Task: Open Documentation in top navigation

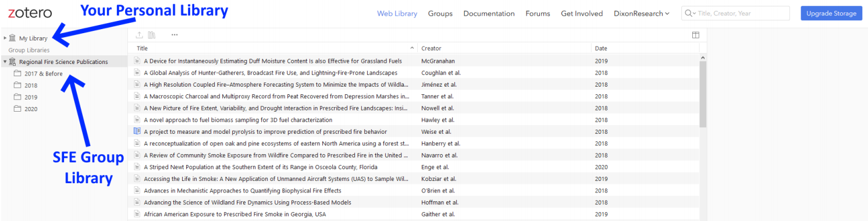Action: 489,13
